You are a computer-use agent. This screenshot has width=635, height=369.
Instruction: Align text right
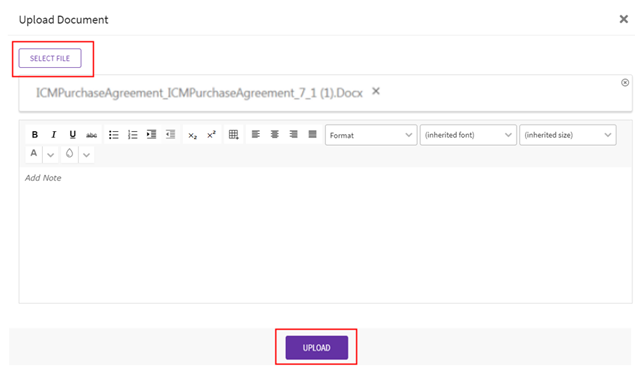294,134
